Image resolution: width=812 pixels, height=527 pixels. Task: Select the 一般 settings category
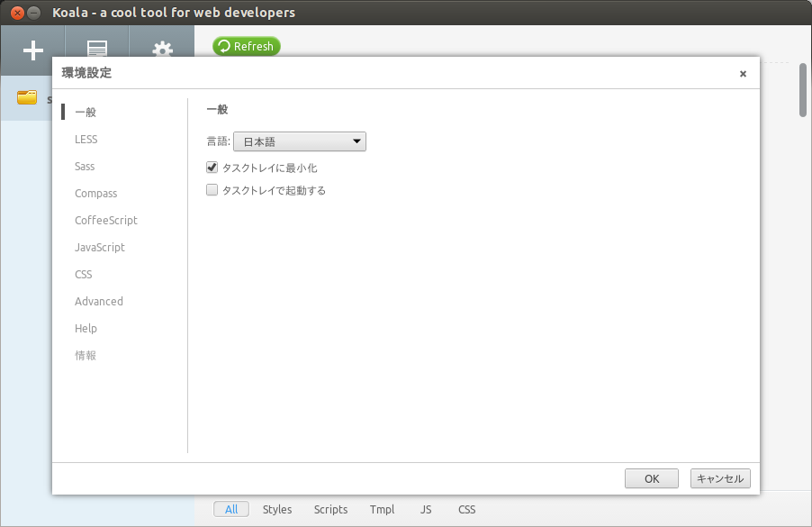coord(86,112)
